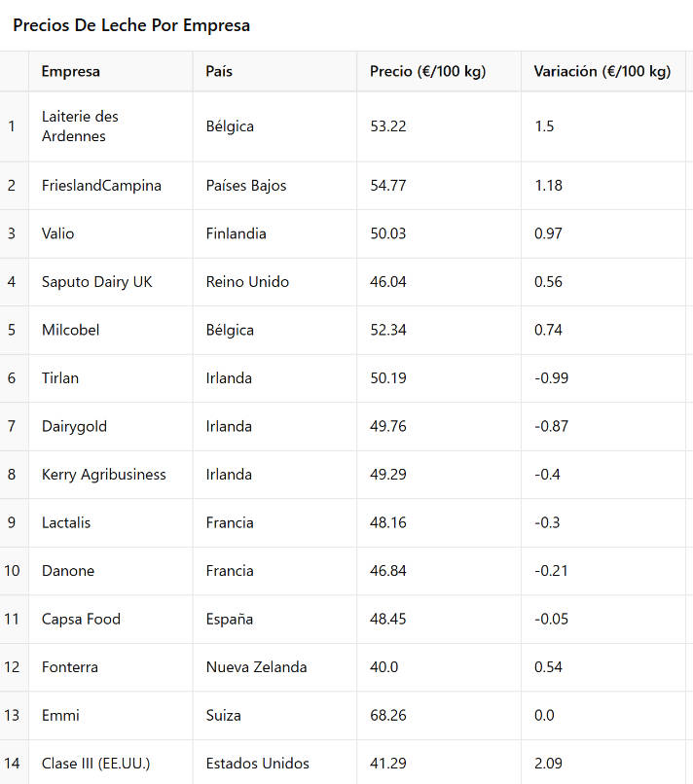
Task: Click Danone variation -0.21 cell
Action: [x=602, y=571]
